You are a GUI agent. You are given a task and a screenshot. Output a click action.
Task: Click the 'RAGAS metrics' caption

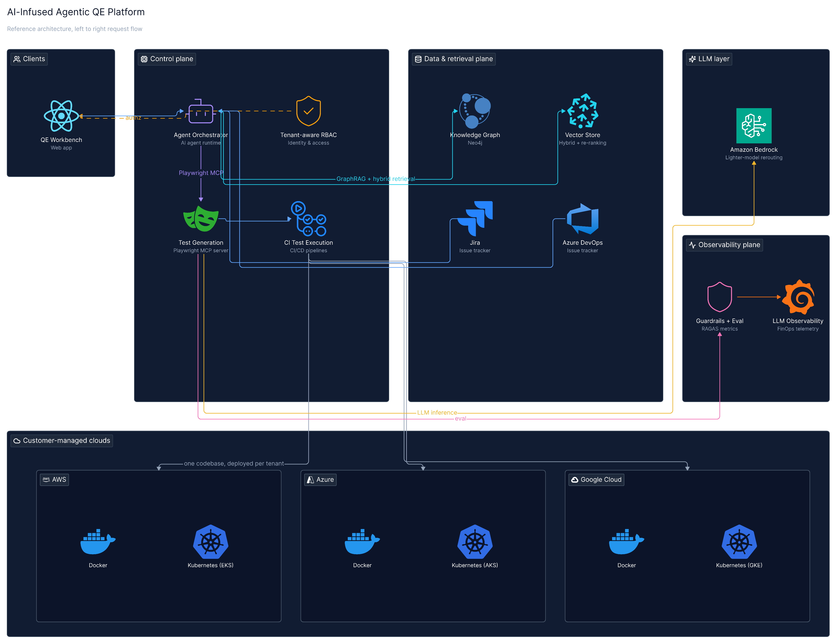[720, 329]
